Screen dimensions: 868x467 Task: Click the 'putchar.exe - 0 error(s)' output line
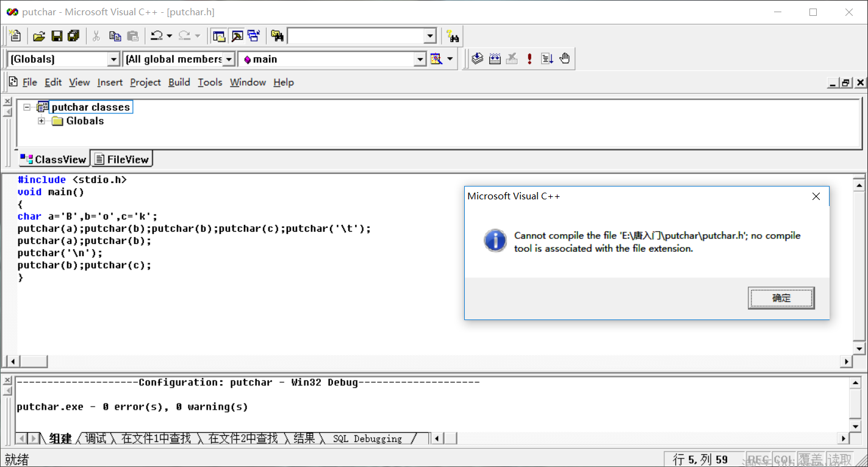(133, 407)
